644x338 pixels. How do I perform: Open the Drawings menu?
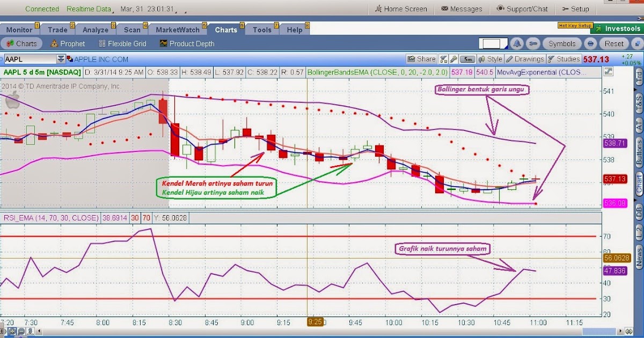(x=525, y=59)
